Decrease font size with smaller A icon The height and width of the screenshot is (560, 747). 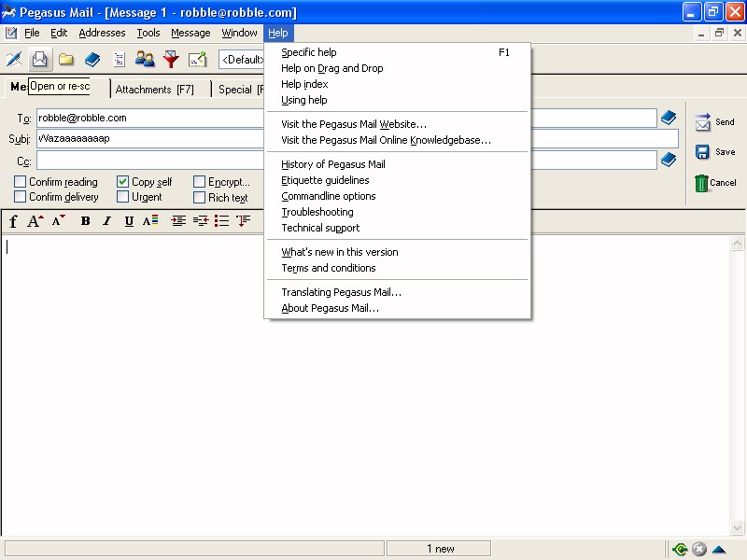(x=59, y=221)
